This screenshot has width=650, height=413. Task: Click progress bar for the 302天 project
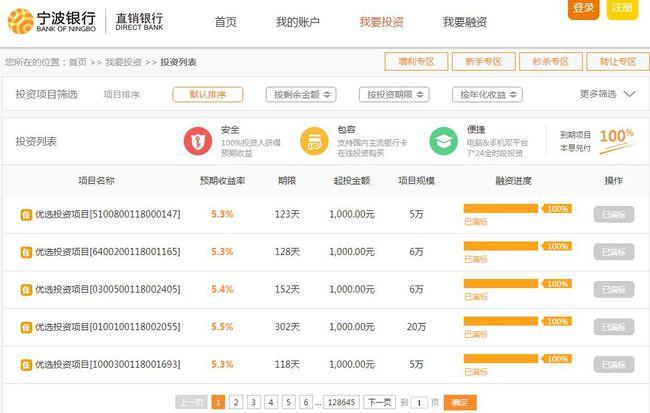[x=501, y=321]
